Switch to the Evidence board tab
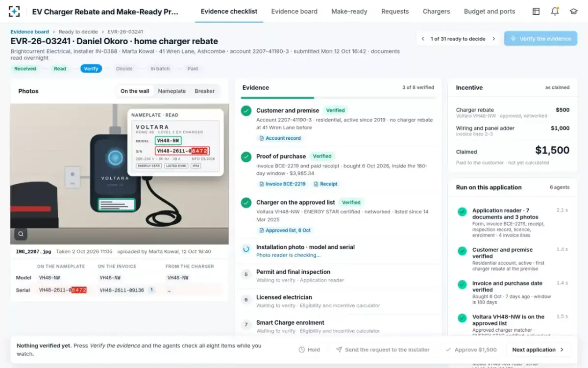 [x=294, y=11]
